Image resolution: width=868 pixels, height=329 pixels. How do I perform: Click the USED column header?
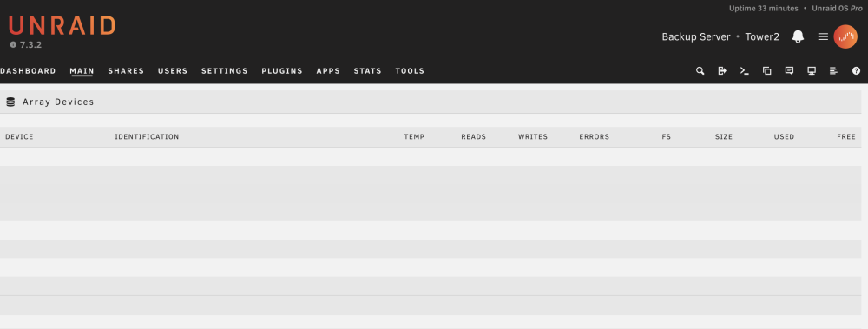(784, 137)
